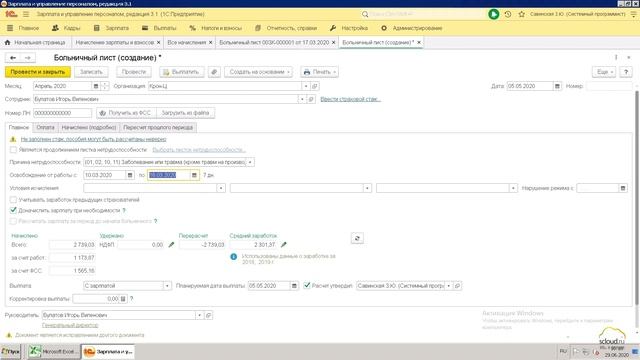Open calendar for start date 10.03.2020

[130, 175]
